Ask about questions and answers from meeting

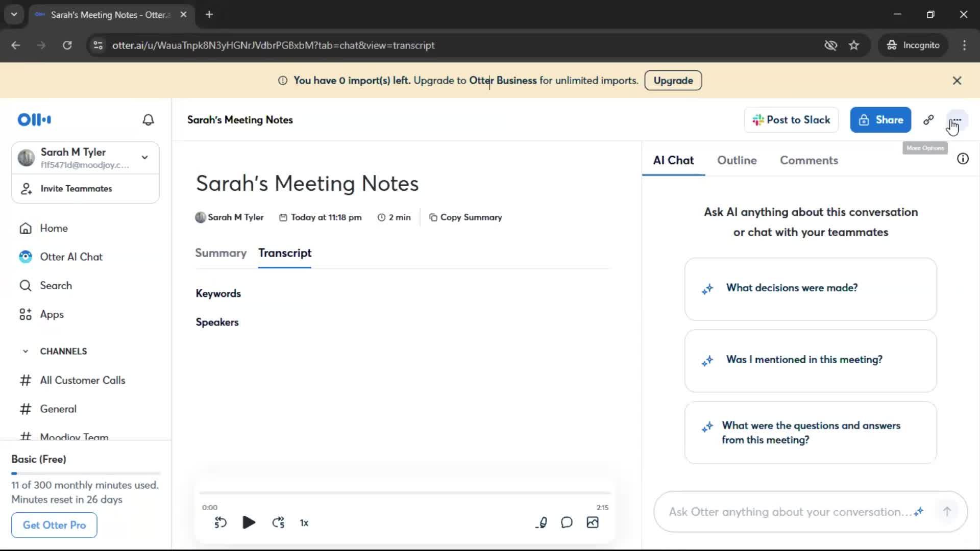coord(811,433)
